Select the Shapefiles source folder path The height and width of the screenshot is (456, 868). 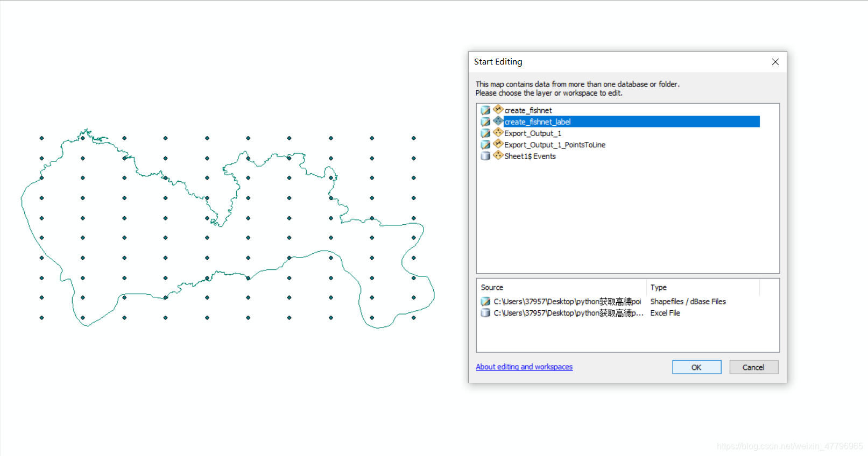pyautogui.click(x=567, y=301)
